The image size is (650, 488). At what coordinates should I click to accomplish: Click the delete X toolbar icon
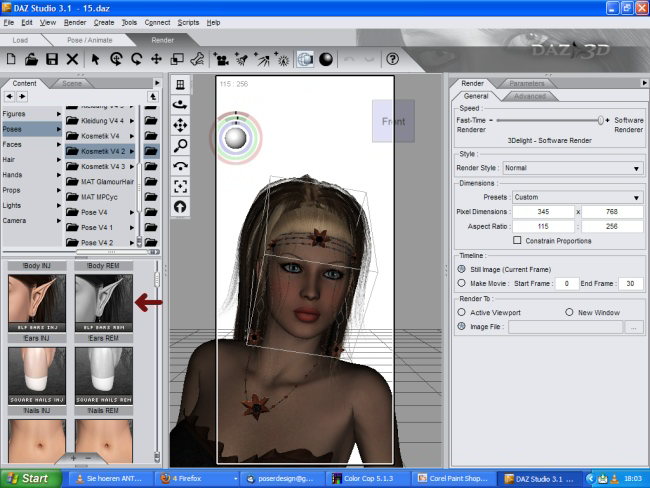point(72,59)
